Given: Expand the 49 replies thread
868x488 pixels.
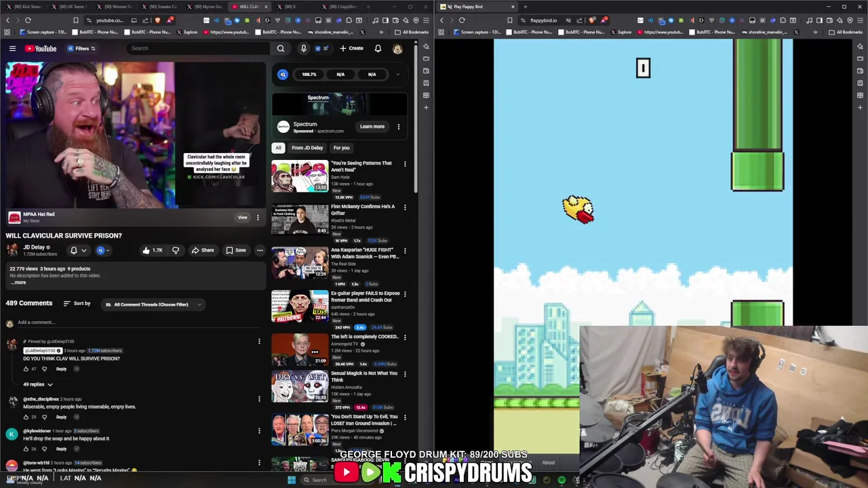Looking at the screenshot, I should coord(38,384).
